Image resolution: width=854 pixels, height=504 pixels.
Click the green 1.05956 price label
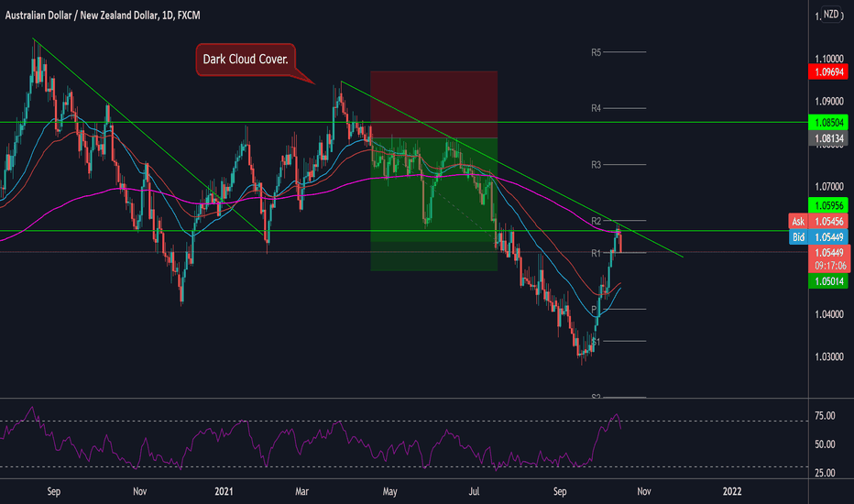point(828,205)
